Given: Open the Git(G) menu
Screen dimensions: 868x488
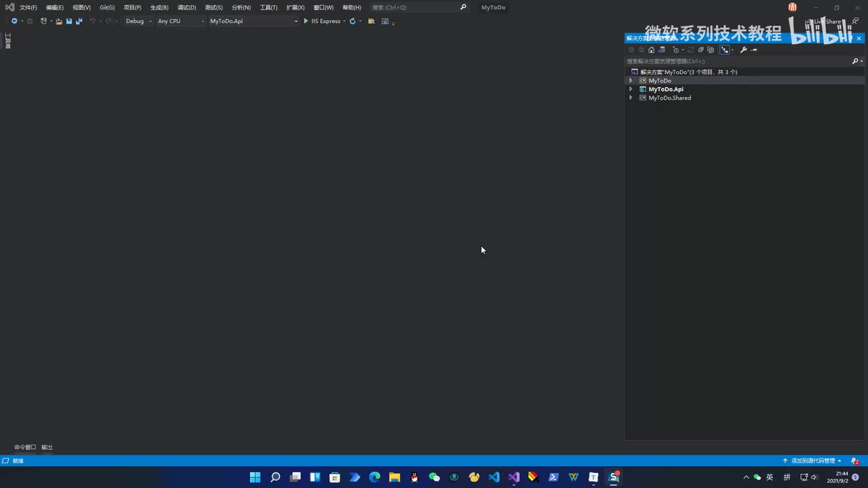Looking at the screenshot, I should click(x=107, y=7).
